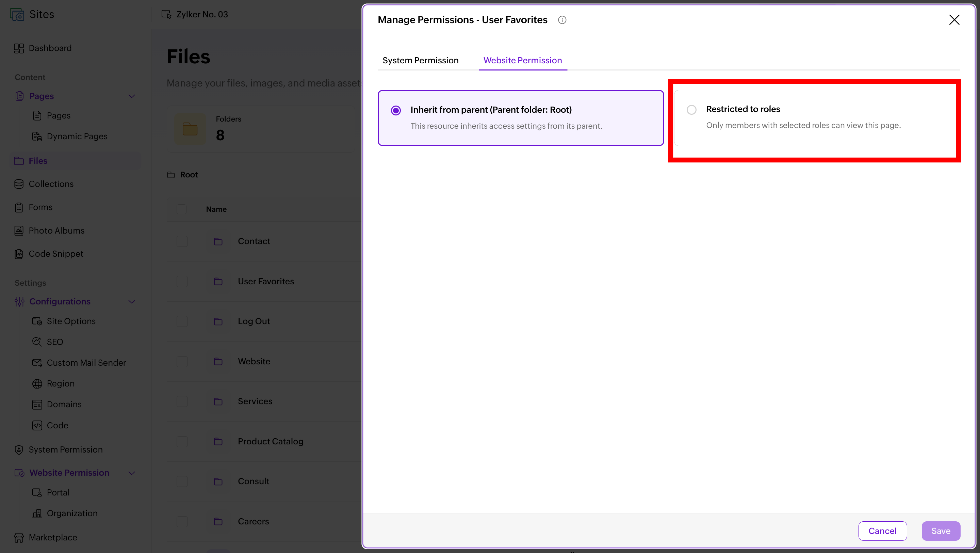The height and width of the screenshot is (553, 980).
Task: Collapse the Pages section chevron
Action: pyautogui.click(x=132, y=96)
